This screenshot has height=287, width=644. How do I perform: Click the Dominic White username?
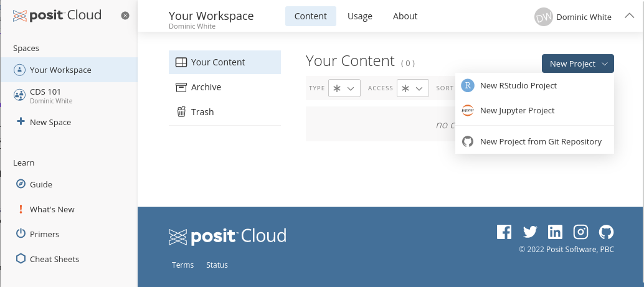pos(584,17)
